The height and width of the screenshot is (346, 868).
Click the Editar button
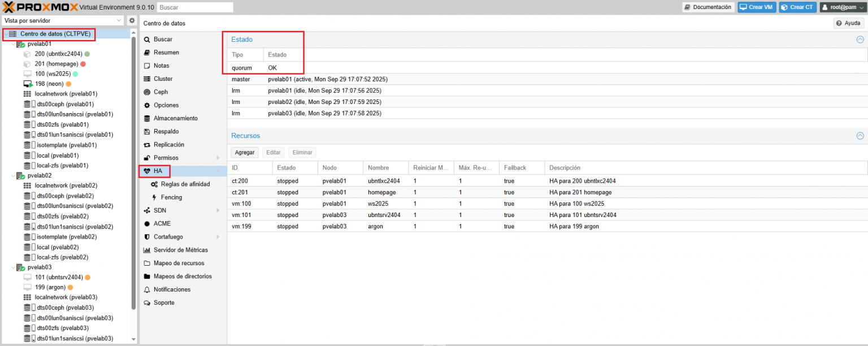tap(274, 153)
